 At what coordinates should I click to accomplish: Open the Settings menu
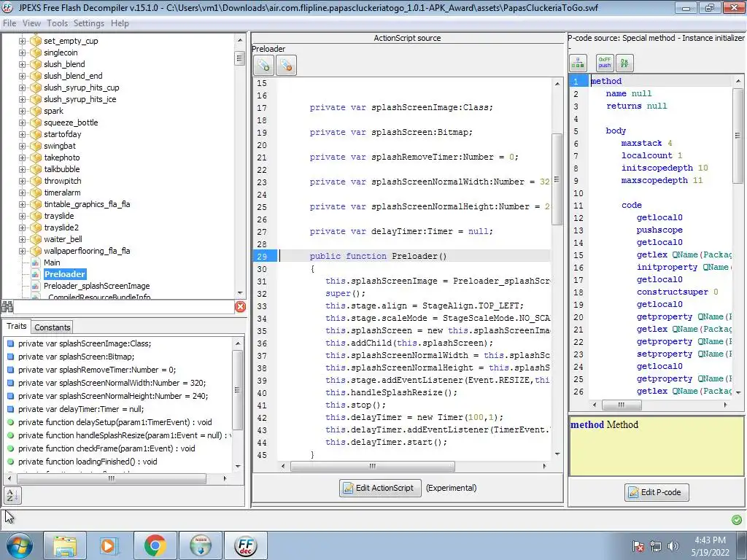point(88,23)
